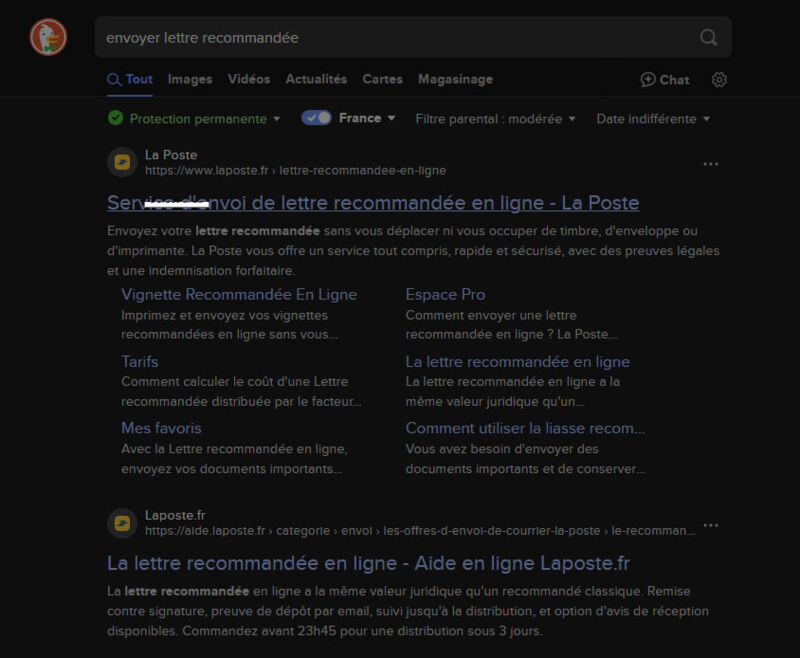Screen dimensions: 800x658
Task: Open the France region dropdown
Action: coord(367,118)
